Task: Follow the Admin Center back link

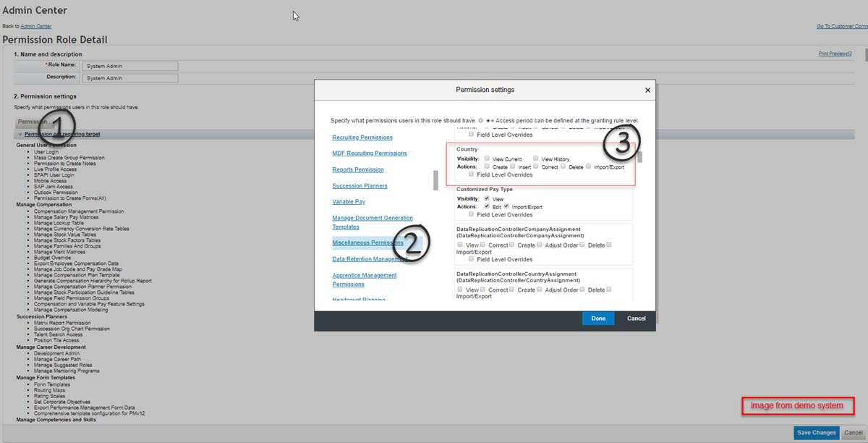Action: tap(36, 26)
